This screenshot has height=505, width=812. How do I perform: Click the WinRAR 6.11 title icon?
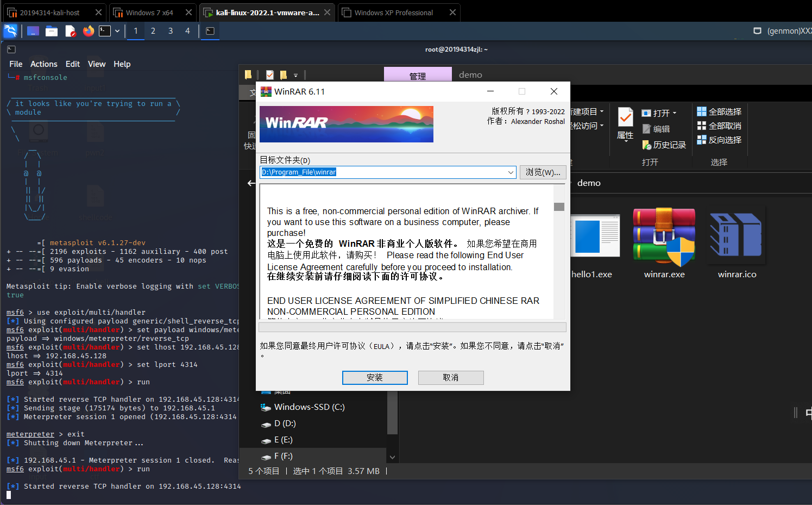pyautogui.click(x=266, y=91)
